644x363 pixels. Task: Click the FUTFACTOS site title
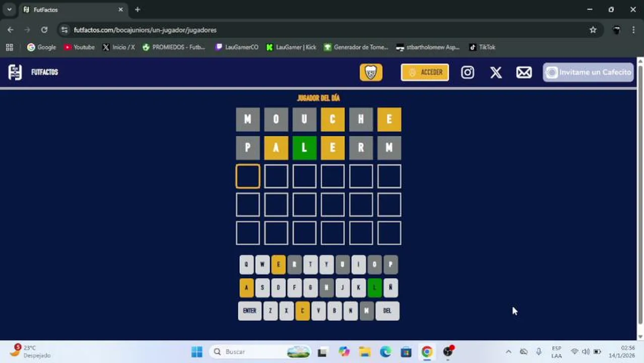point(44,72)
